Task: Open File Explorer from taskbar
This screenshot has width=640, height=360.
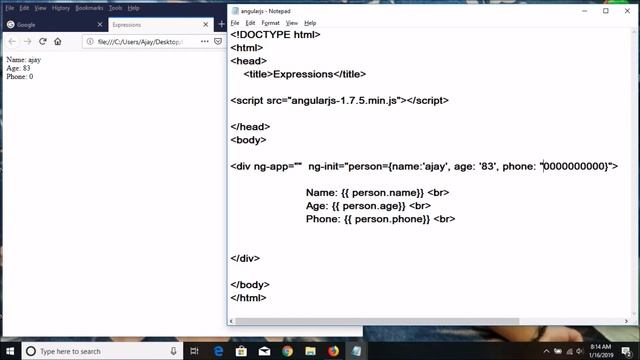Action: point(311,351)
